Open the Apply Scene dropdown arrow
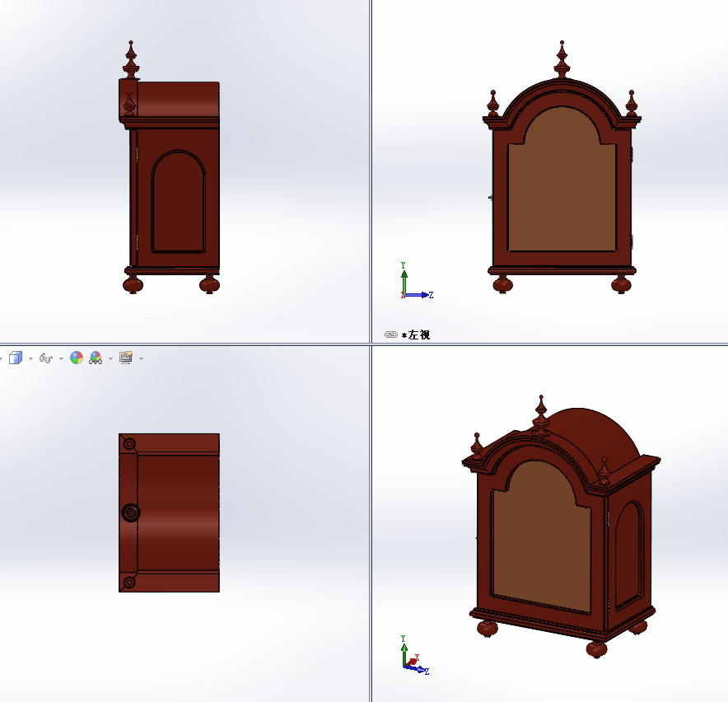Image resolution: width=728 pixels, height=702 pixels. (x=110, y=358)
